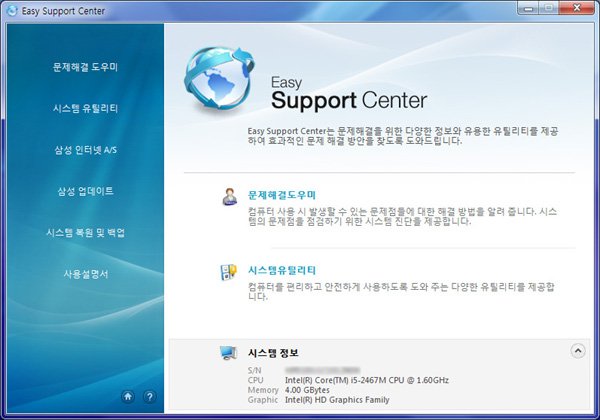Click the Graphic label
This screenshot has width=600, height=420.
point(263,400)
